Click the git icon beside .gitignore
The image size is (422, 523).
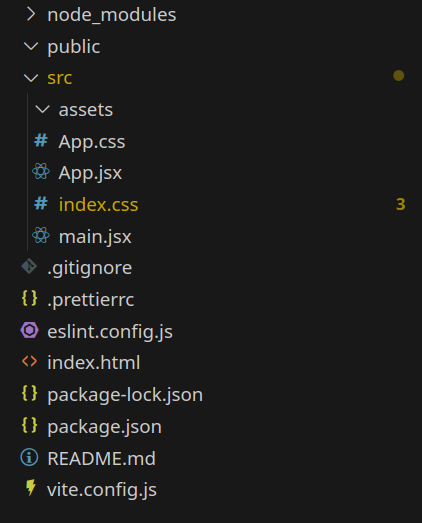point(29,267)
